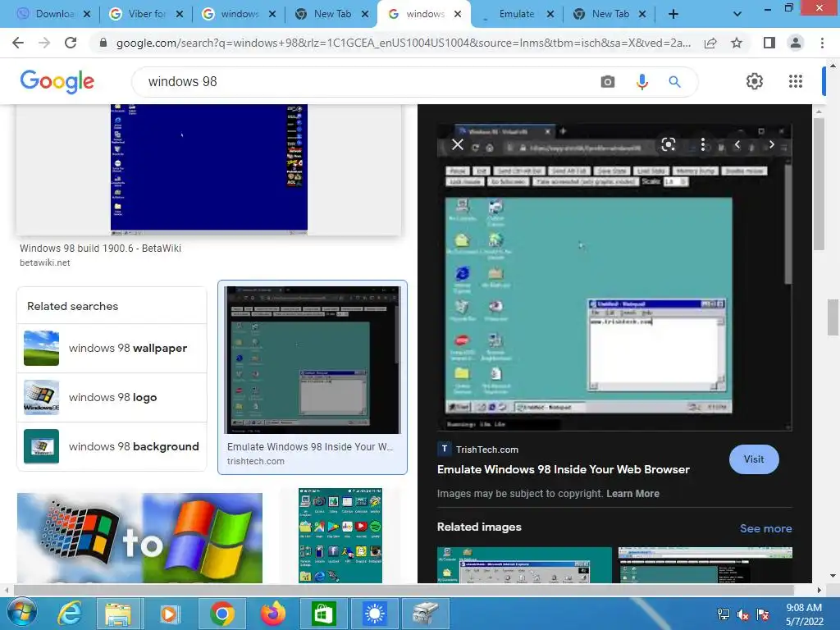Open Emulate Windows 98 Inside Your Web Browser title
840x630 pixels.
pyautogui.click(x=563, y=469)
